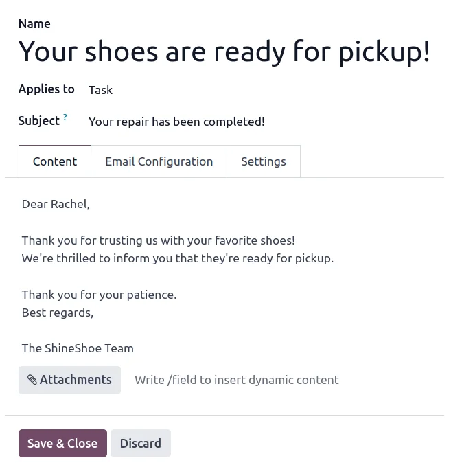The width and height of the screenshot is (451, 476).
Task: Click the Applies to 'Task' value
Action: click(100, 90)
